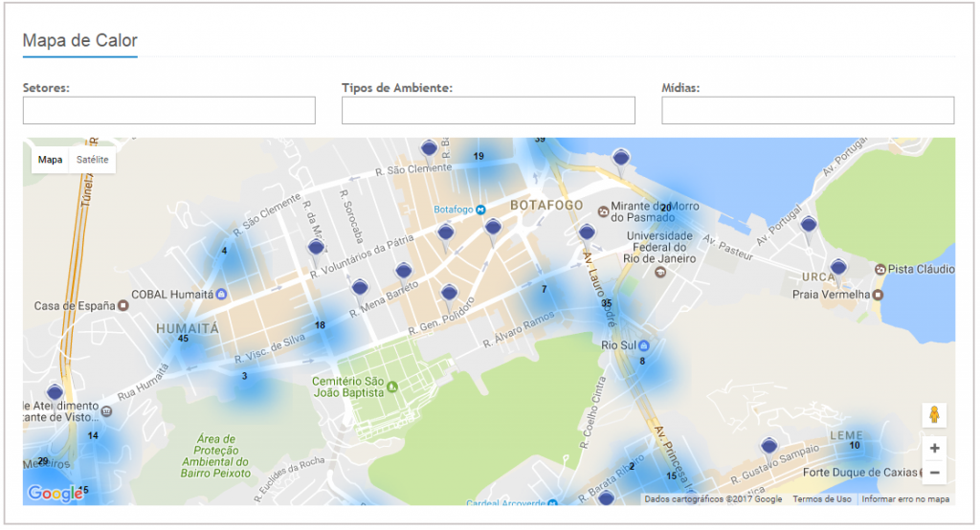Select heat cluster labeled 45 near Humaitá
This screenshot has height=530, width=980.
(183, 338)
